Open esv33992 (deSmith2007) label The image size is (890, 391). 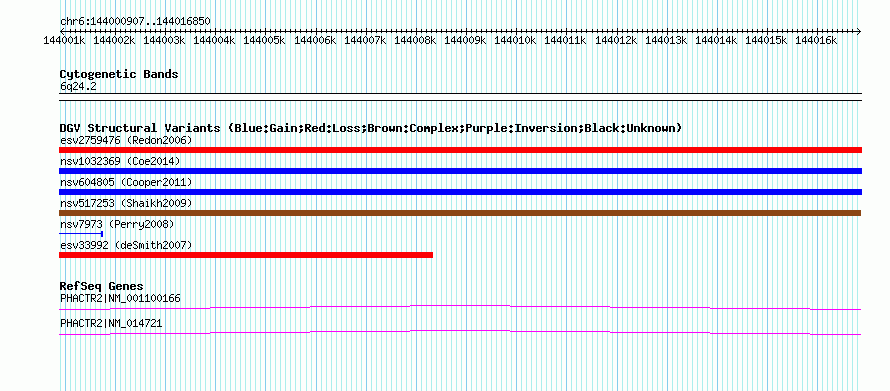tap(126, 245)
